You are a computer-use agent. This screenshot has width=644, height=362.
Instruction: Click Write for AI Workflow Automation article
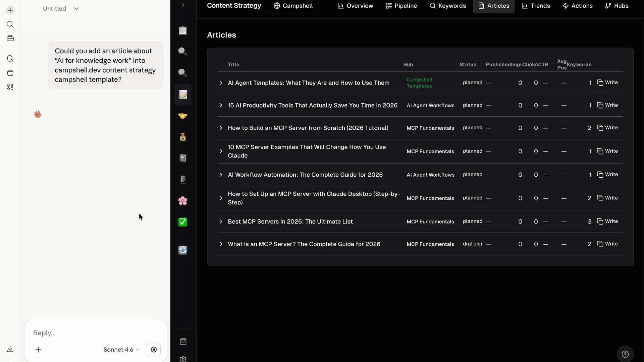(x=607, y=175)
